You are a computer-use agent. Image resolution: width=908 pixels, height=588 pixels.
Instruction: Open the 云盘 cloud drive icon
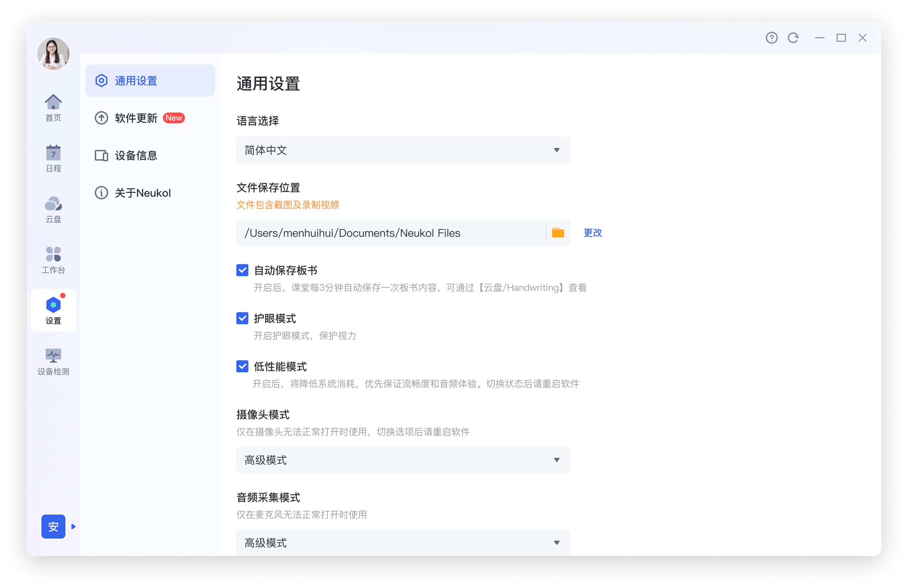point(53,203)
